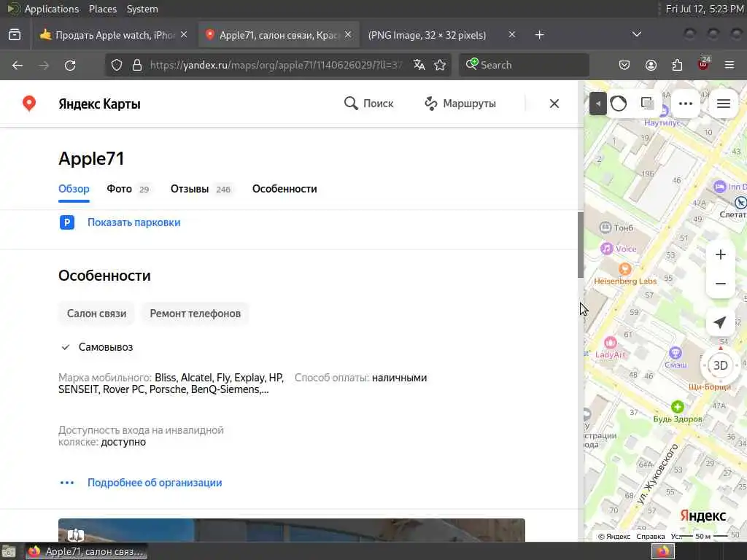This screenshot has width=747, height=560.
Task: Open extensions puzzle icon
Action: click(677, 65)
